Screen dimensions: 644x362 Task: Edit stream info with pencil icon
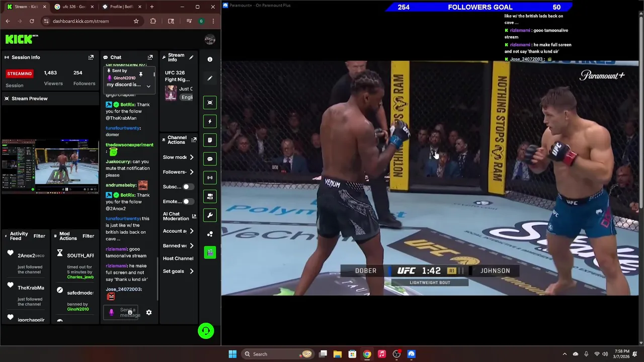click(191, 57)
